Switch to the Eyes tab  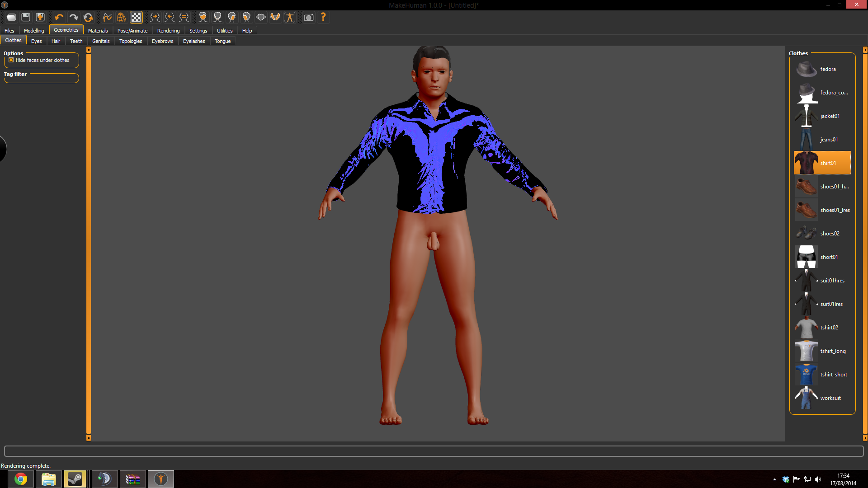coord(37,41)
